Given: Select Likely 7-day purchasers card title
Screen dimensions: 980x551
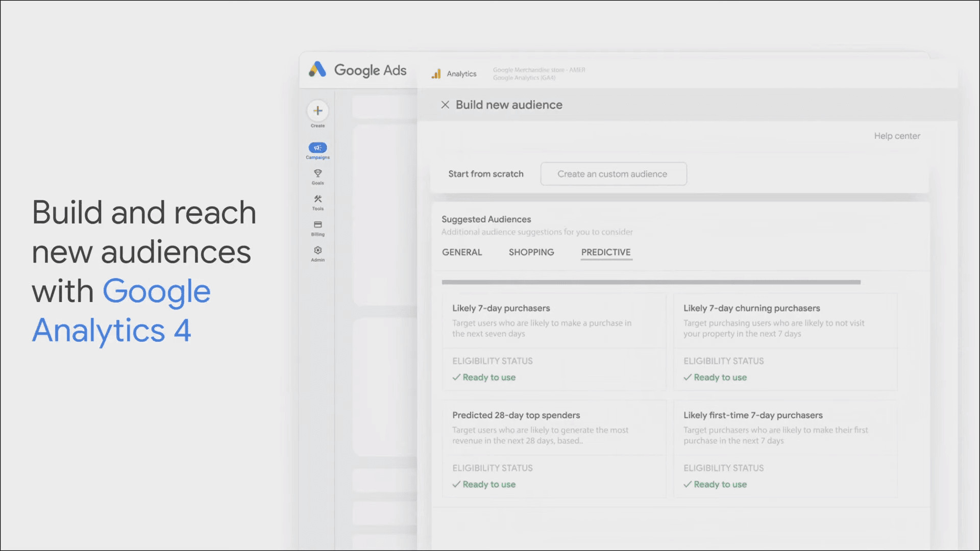Looking at the screenshot, I should tap(501, 308).
